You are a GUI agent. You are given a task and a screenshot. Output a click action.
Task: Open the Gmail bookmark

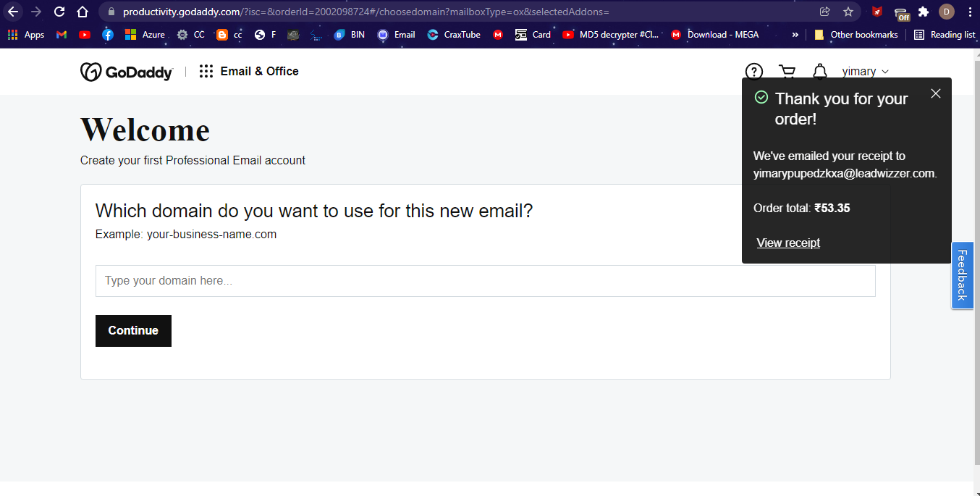(62, 34)
